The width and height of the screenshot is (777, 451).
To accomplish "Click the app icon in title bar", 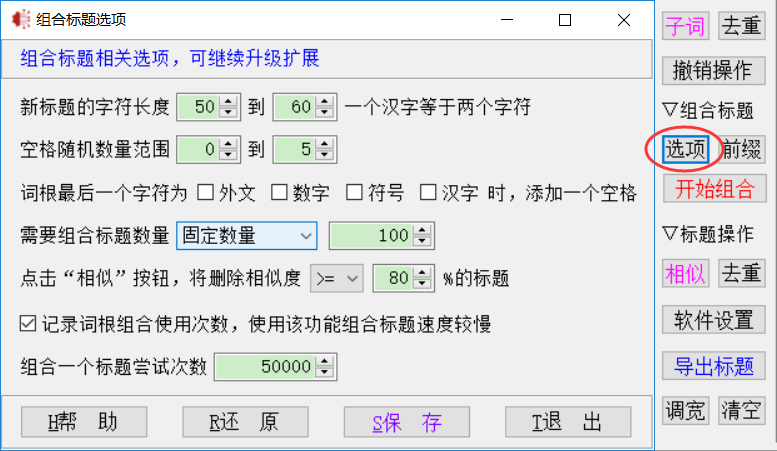I will click(20, 19).
